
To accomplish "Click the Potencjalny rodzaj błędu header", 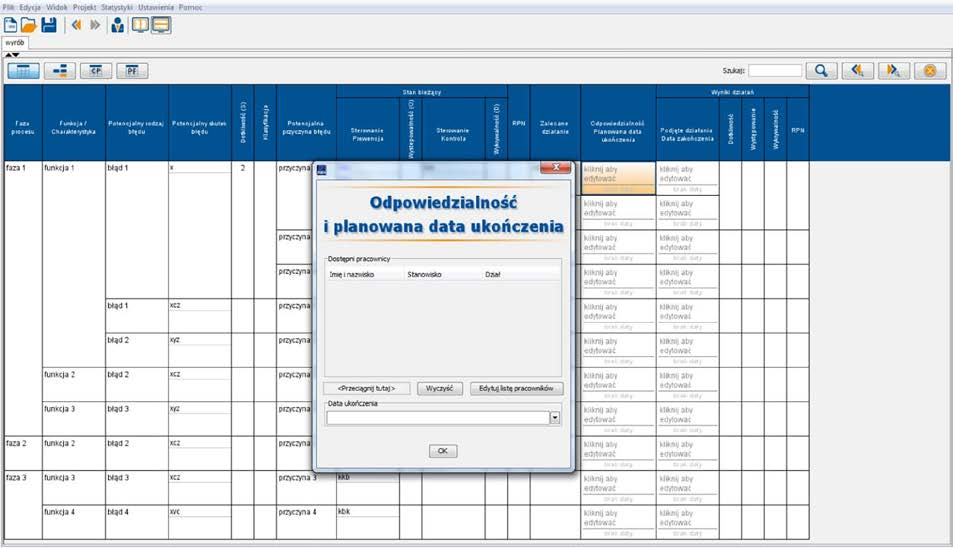I will 137,123.
